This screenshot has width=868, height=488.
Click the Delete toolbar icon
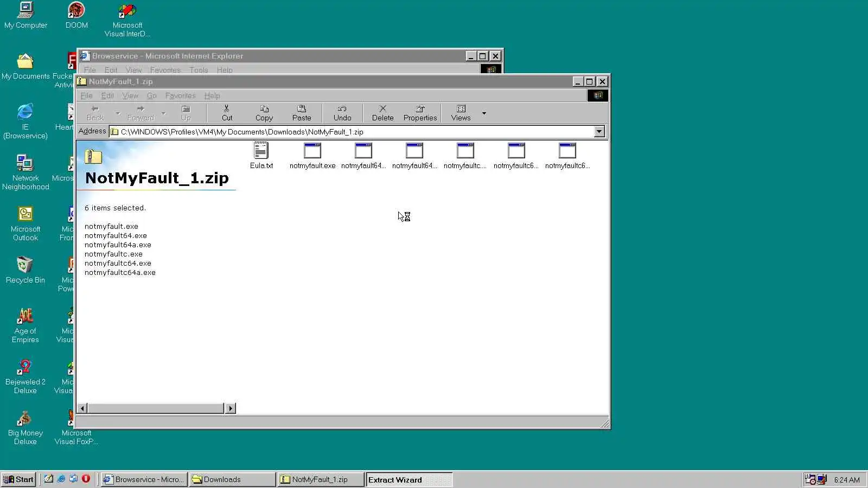tap(382, 113)
